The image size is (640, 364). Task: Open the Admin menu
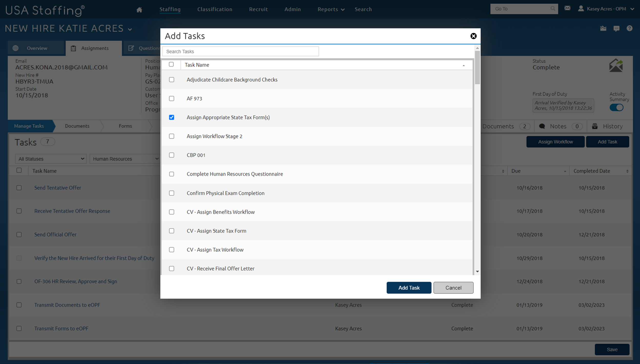coord(292,9)
